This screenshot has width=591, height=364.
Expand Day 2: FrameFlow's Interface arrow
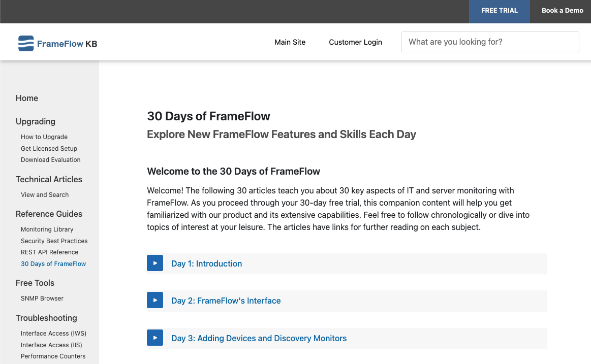155,300
